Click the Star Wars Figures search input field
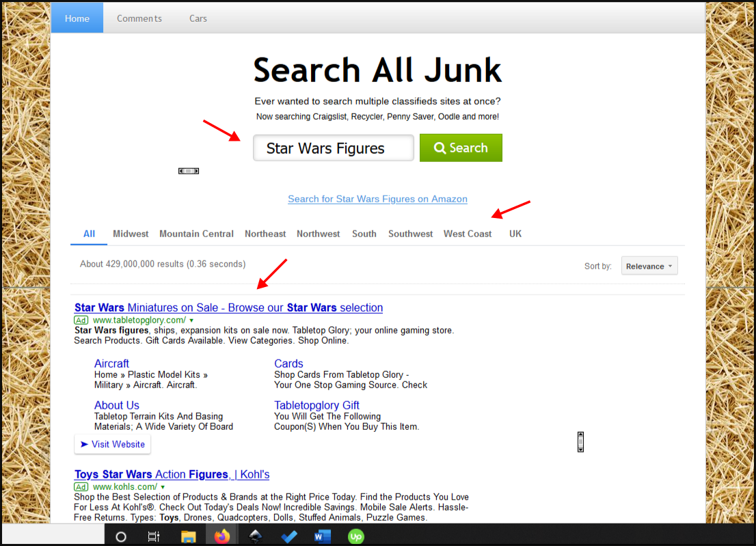This screenshot has height=546, width=756. pos(333,148)
